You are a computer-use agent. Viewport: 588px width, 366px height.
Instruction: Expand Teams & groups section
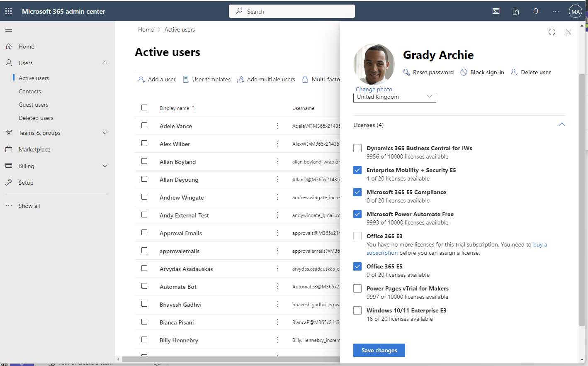coord(105,133)
